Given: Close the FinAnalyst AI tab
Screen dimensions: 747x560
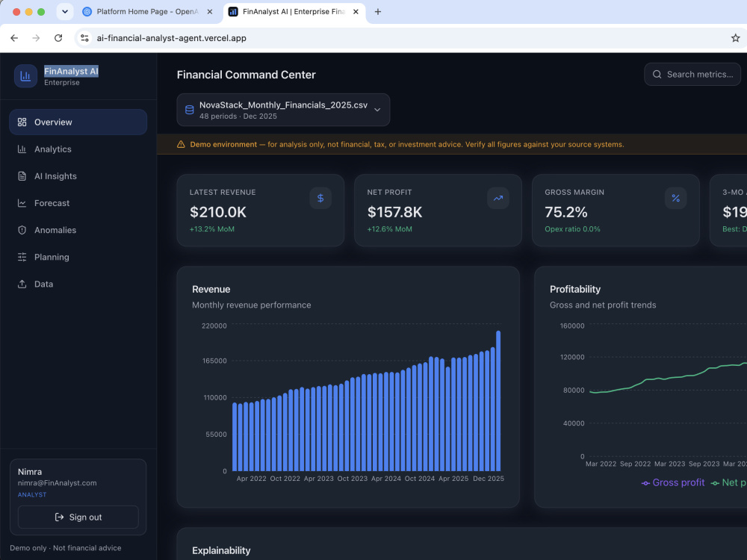Looking at the screenshot, I should 356,12.
